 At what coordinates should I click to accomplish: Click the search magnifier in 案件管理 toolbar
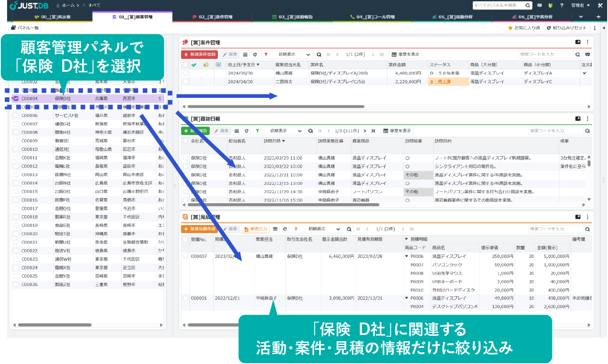pyautogui.click(x=319, y=54)
